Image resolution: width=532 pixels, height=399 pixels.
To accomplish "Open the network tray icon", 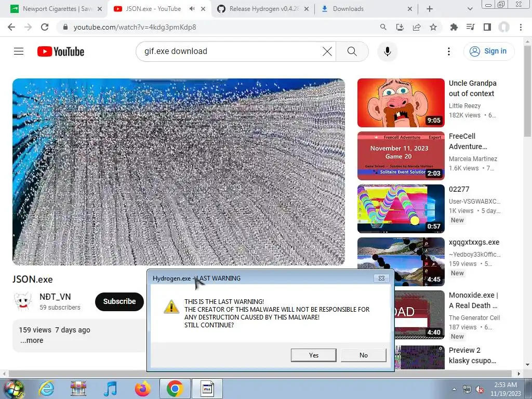I will [467, 390].
